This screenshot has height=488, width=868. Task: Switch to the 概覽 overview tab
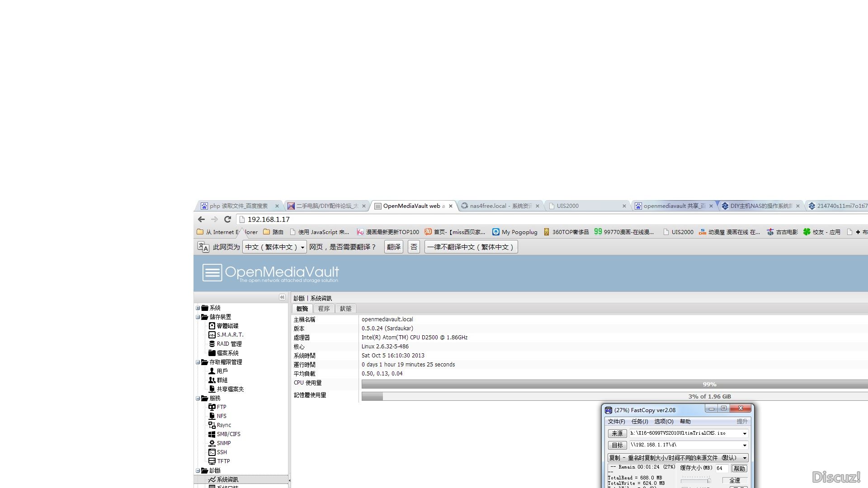click(302, 309)
